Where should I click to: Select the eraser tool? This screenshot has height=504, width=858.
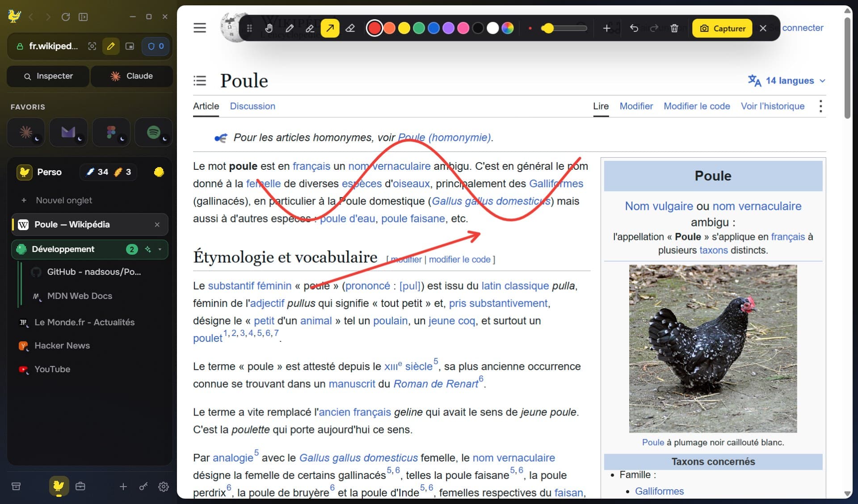pos(350,28)
